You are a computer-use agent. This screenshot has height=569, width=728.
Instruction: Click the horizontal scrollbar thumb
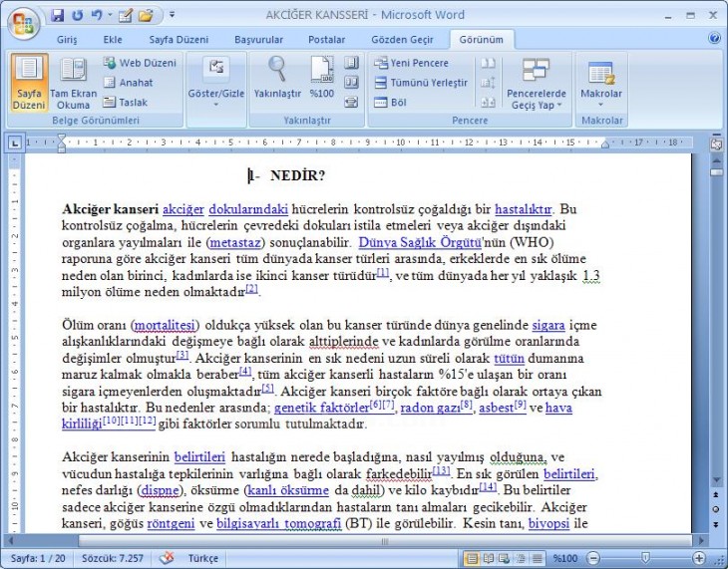pos(385,541)
